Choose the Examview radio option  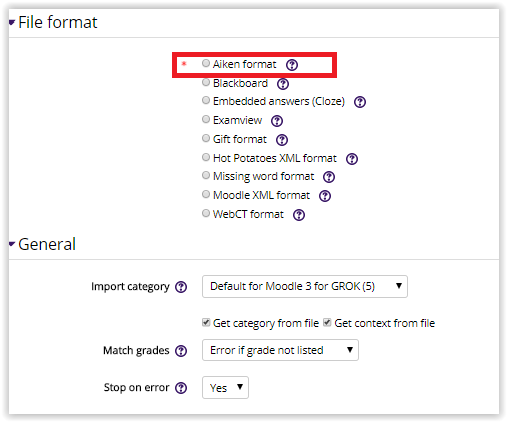(206, 119)
